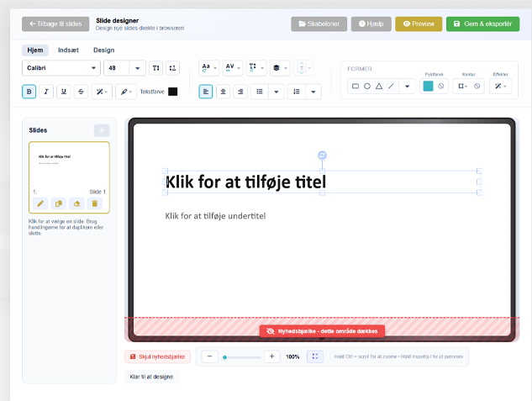Select the rectangle shape tool
The height and width of the screenshot is (401, 532).
(356, 87)
